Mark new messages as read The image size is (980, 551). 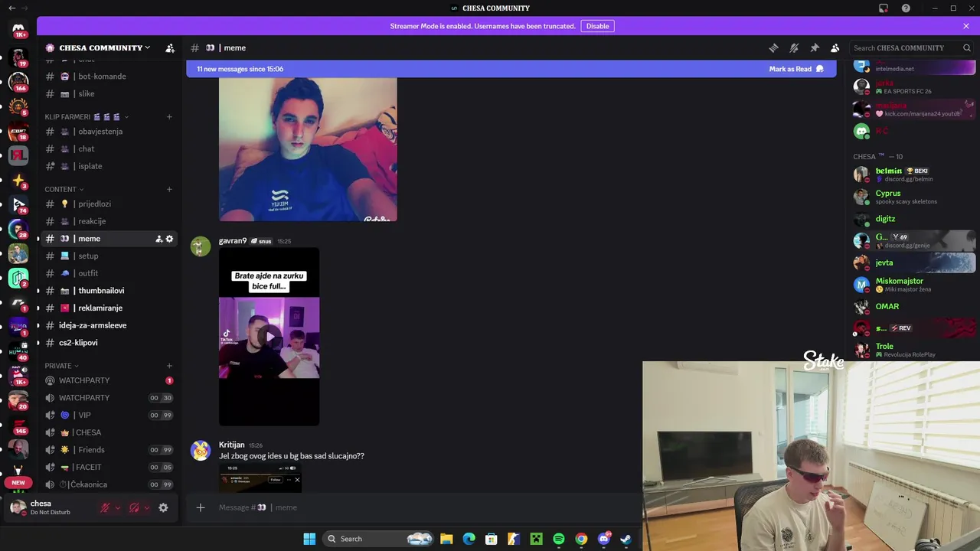point(796,69)
